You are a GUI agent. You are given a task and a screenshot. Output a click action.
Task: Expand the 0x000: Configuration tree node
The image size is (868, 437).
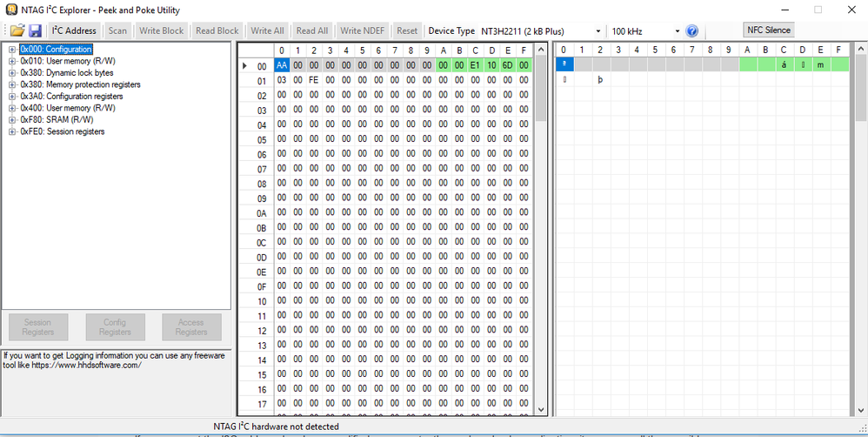click(x=12, y=50)
